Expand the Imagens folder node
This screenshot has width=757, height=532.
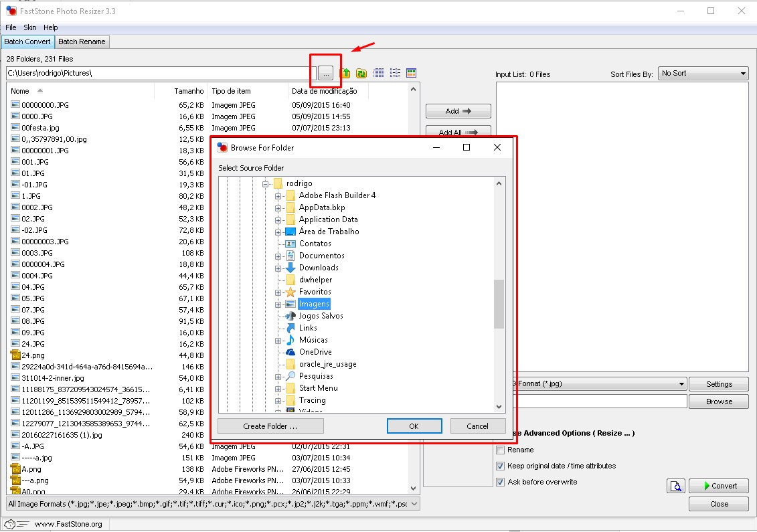click(278, 304)
